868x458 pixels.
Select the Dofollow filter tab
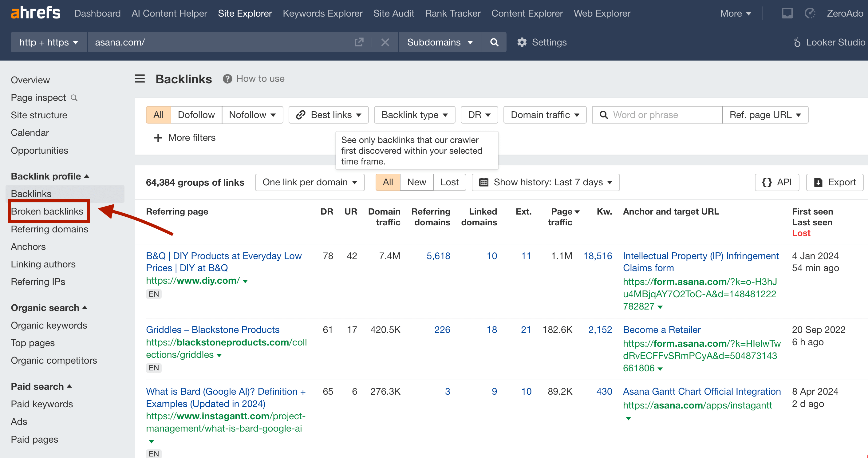(x=196, y=115)
